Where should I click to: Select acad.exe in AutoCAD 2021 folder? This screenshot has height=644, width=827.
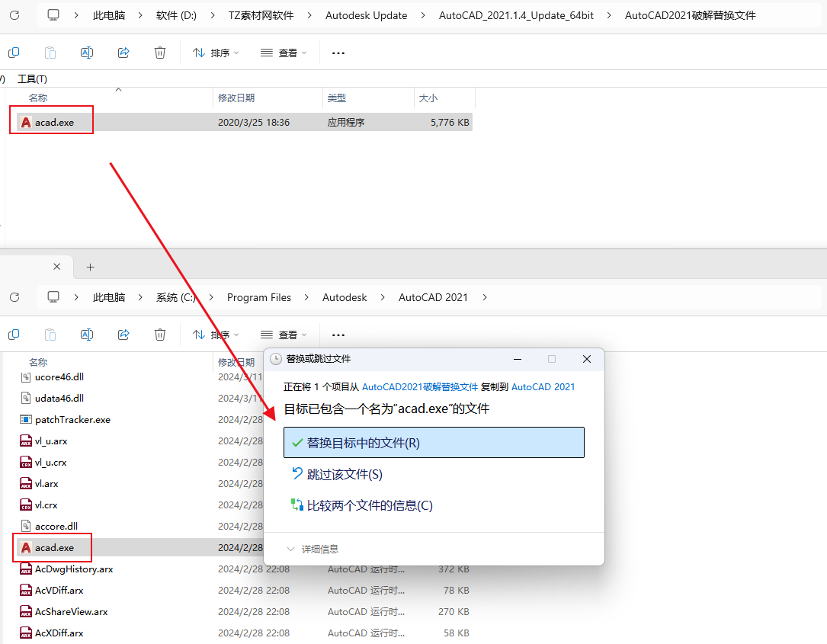54,547
